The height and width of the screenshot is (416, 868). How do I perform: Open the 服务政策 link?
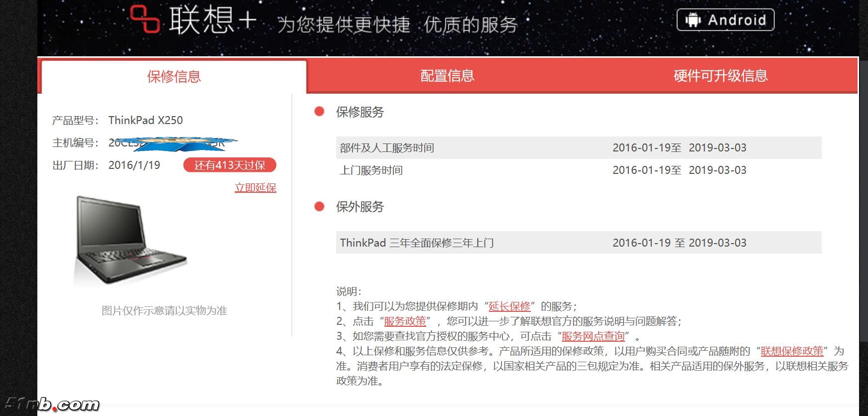(x=405, y=321)
